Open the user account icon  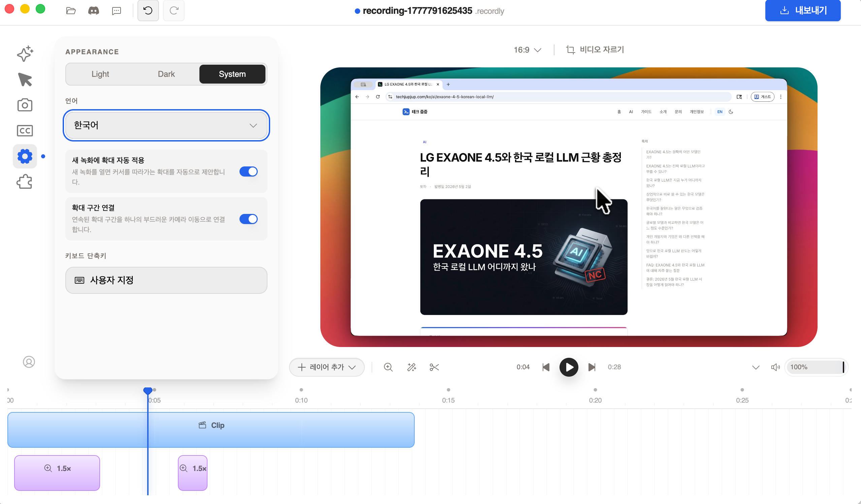pos(29,362)
